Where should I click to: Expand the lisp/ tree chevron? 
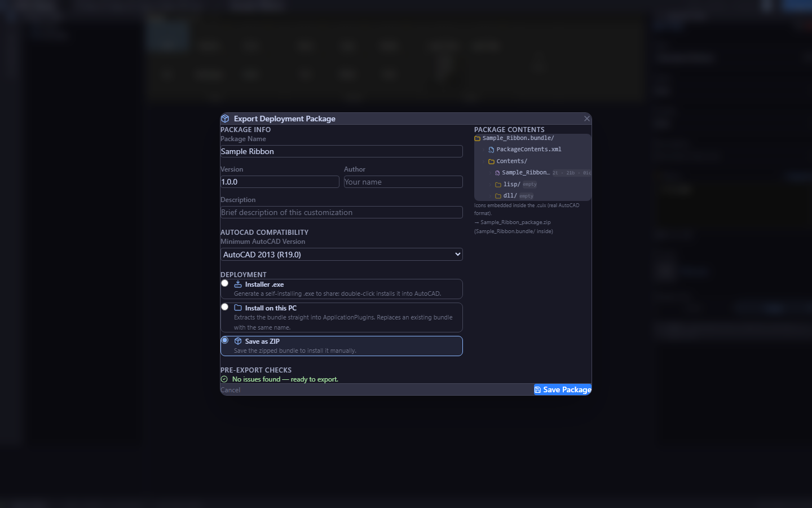(x=490, y=185)
